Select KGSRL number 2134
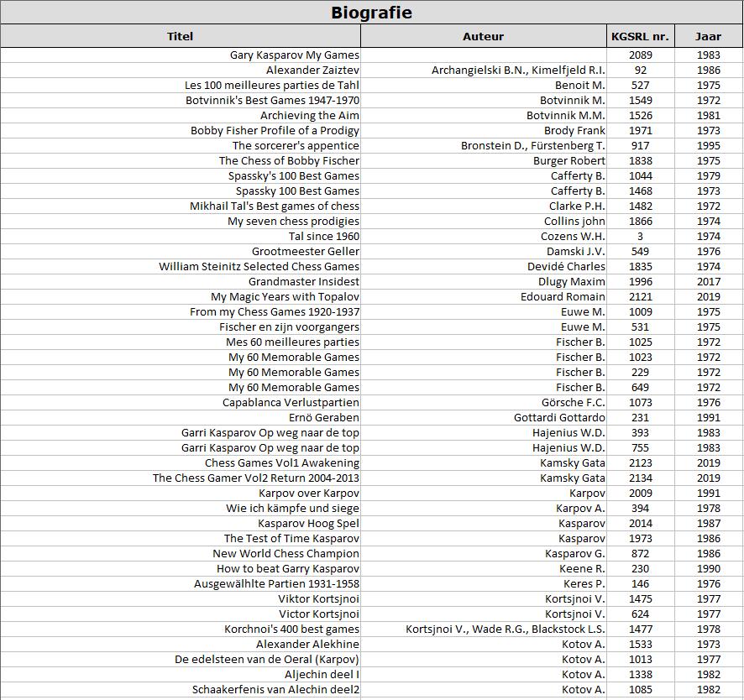Viewport: 744px width, 700px height. (x=641, y=478)
